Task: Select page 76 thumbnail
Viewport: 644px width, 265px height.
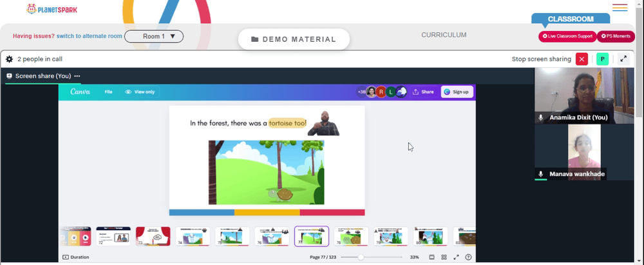Action: pyautogui.click(x=272, y=236)
